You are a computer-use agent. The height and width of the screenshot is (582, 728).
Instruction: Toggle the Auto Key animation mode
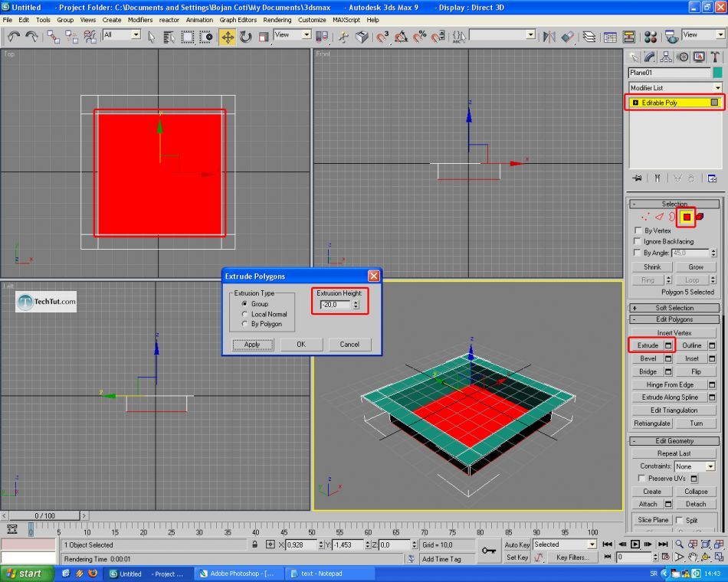(517, 544)
